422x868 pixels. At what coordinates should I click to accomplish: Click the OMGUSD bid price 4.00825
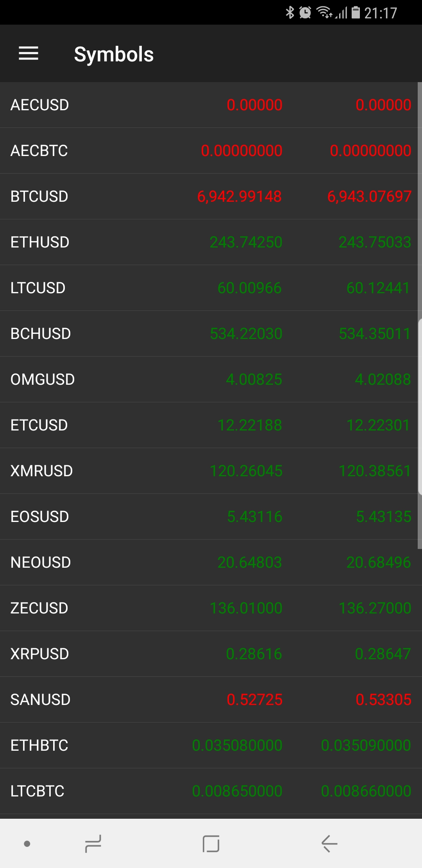coord(254,379)
